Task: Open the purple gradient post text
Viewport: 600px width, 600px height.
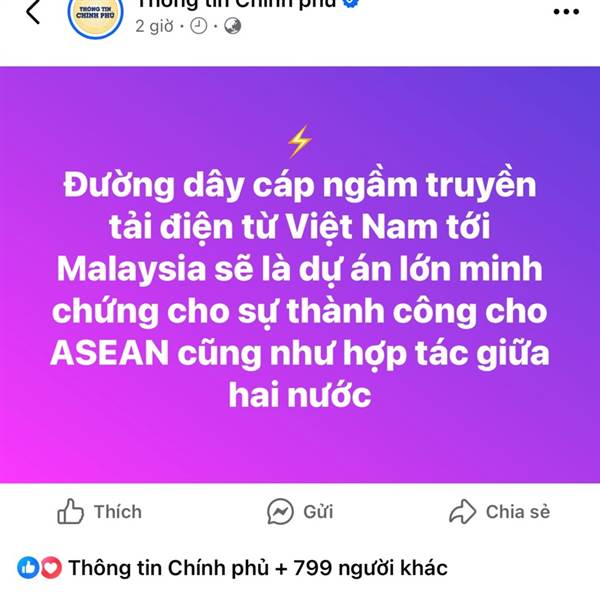Action: tap(300, 274)
